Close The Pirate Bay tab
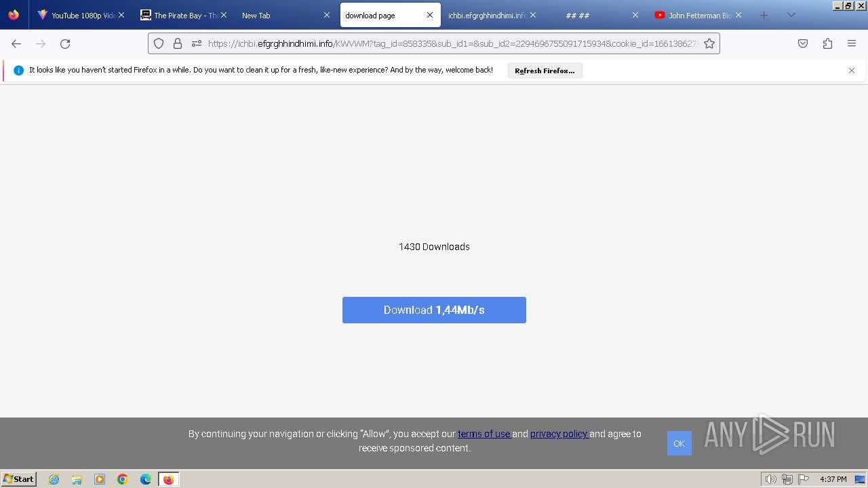 coord(224,15)
